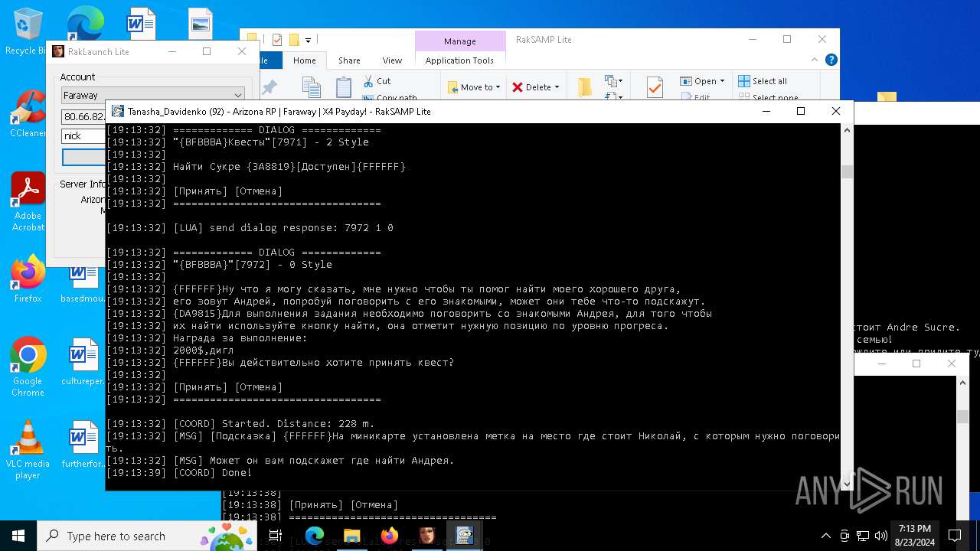Click New folder icon in Explorer ribbon
Image resolution: width=980 pixels, height=551 pixels.
(585, 87)
